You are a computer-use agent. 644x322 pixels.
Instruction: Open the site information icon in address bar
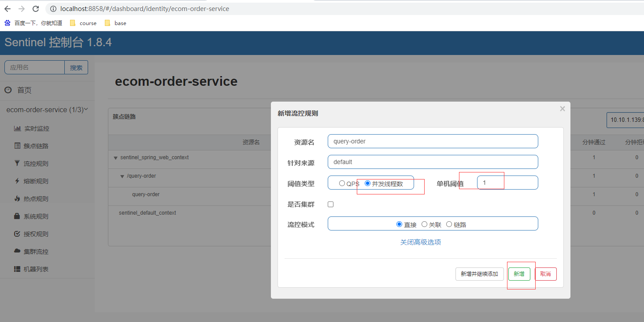click(x=53, y=9)
